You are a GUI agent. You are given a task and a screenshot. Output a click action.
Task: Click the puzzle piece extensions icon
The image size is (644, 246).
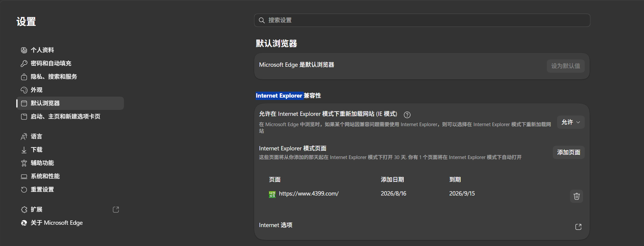click(24, 209)
